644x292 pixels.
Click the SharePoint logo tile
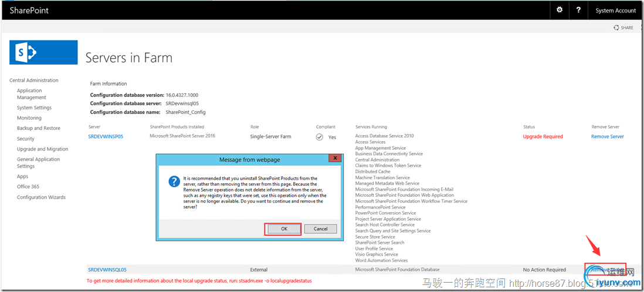point(43,52)
